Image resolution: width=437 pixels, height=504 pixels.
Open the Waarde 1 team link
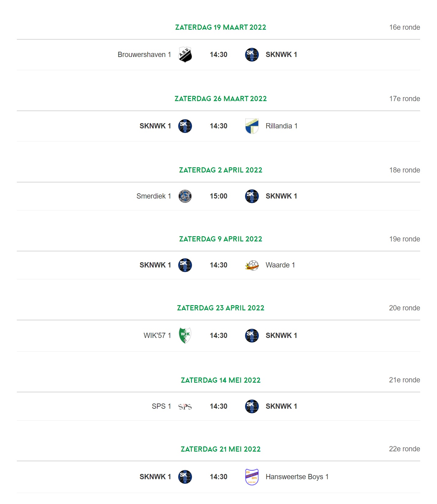tap(280, 265)
